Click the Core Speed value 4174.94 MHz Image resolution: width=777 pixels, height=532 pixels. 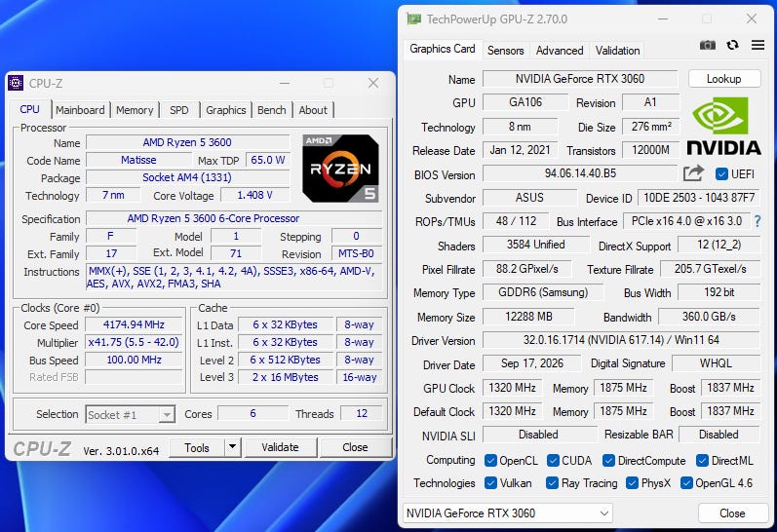[134, 324]
